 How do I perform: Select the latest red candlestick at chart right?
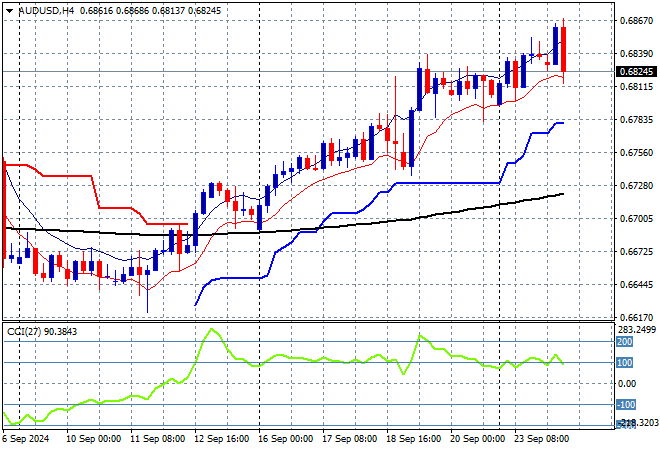[x=564, y=49]
